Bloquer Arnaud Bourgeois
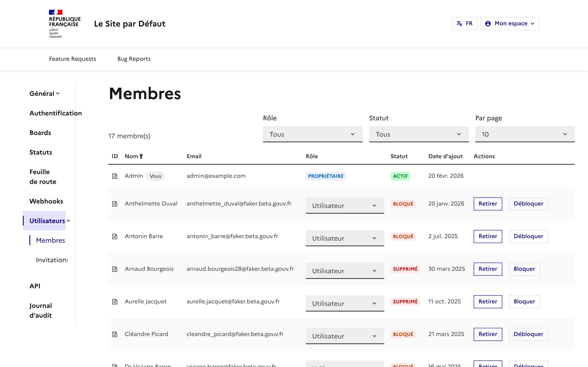 524,269
